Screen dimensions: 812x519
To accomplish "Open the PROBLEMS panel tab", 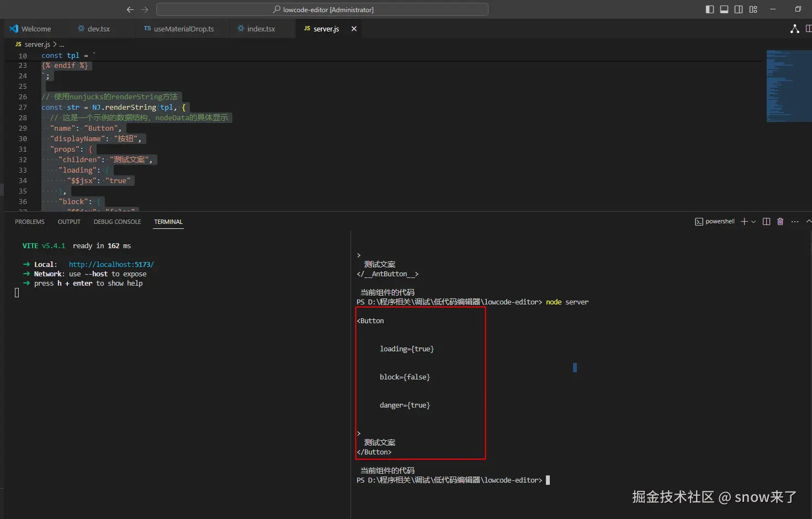I will [x=30, y=222].
